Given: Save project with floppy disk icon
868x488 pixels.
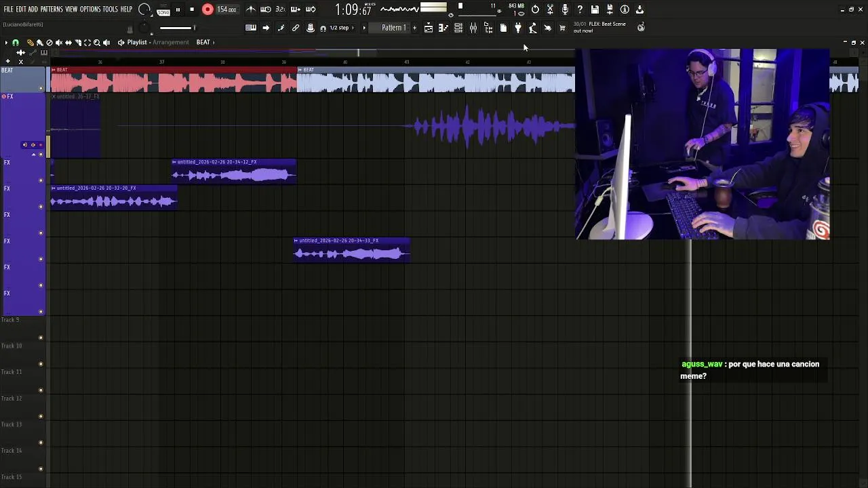Looking at the screenshot, I should [x=595, y=9].
